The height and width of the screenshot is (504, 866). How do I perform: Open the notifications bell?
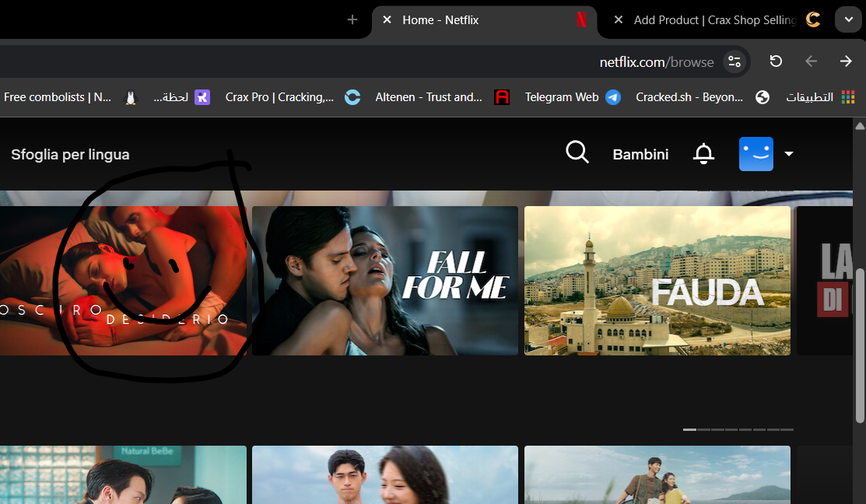tap(703, 154)
